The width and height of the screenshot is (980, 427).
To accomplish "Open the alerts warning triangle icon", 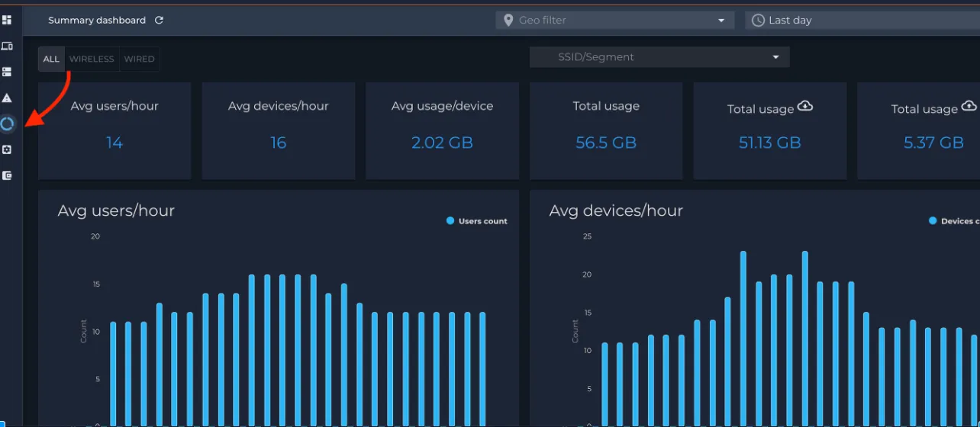I will point(7,98).
